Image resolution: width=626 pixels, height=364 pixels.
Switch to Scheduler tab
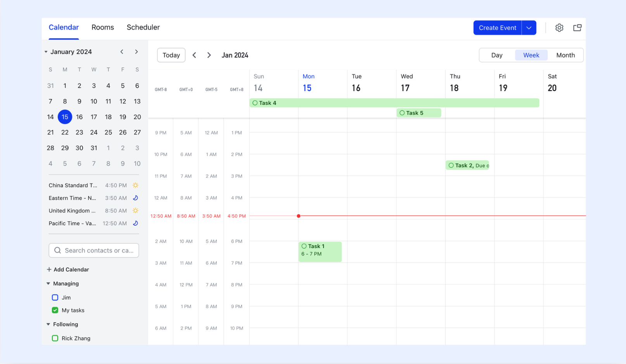[143, 28]
